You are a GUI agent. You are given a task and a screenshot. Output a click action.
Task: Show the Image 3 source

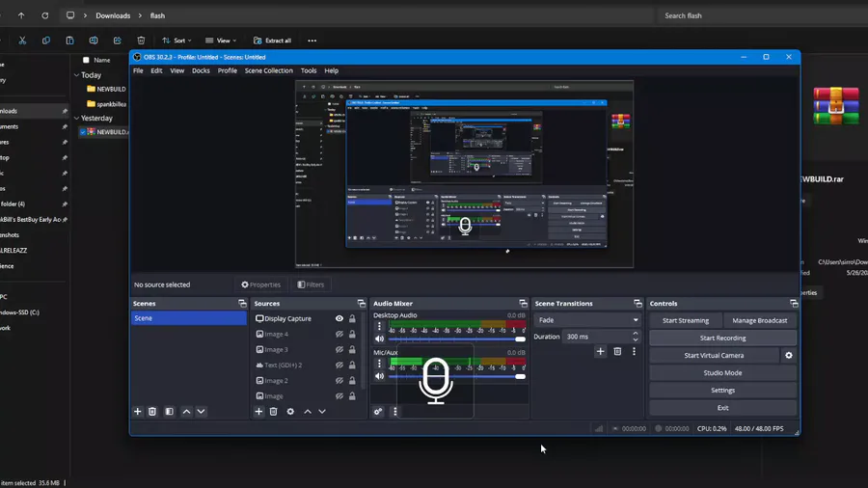(339, 350)
